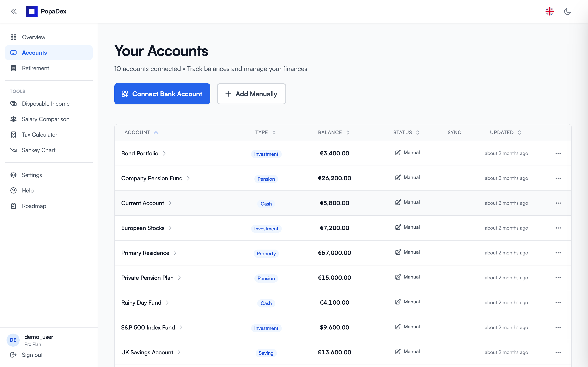This screenshot has width=588, height=367.
Task: Click the UK flag language icon
Action: 550,11
